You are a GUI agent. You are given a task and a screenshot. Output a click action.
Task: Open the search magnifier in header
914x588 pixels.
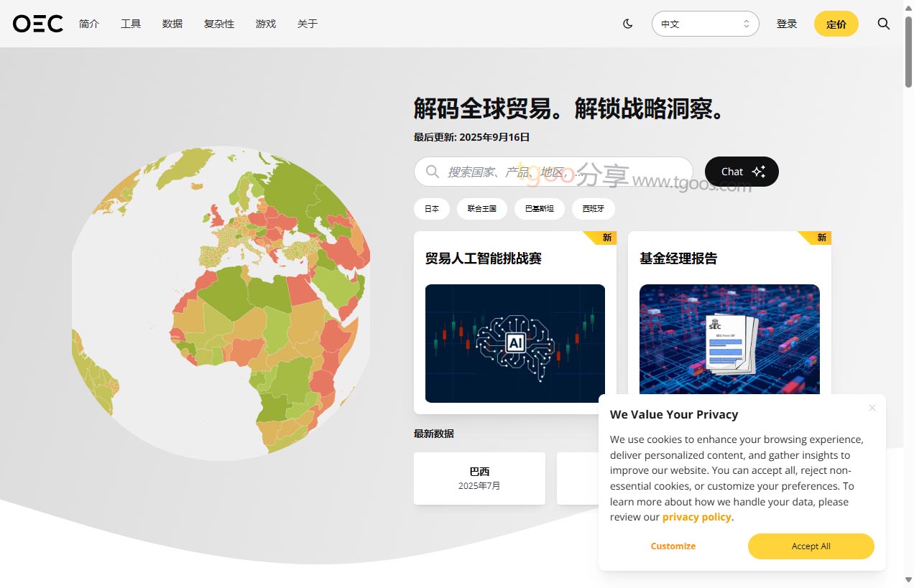tap(884, 24)
